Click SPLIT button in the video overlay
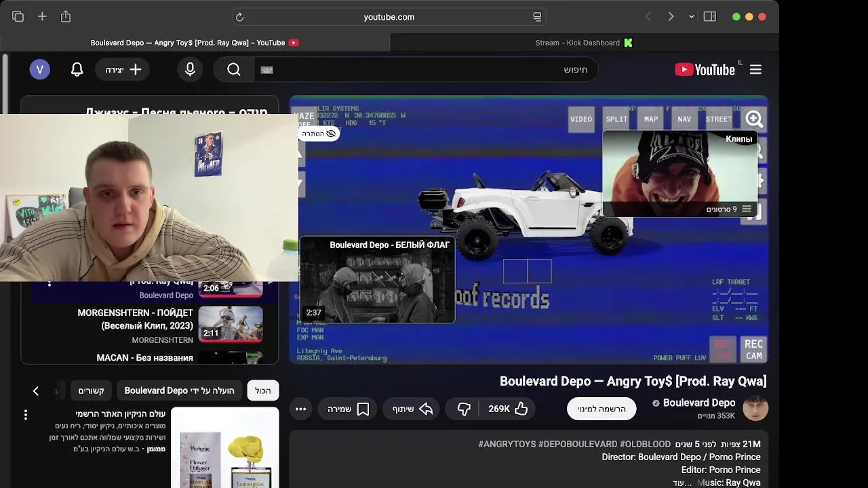The width and height of the screenshot is (868, 488). pos(616,119)
